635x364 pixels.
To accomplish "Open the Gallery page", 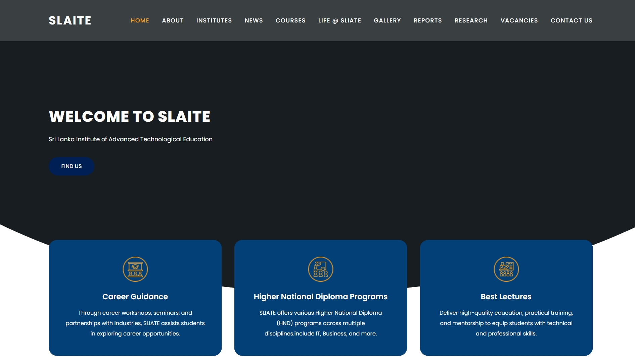I will tap(387, 20).
